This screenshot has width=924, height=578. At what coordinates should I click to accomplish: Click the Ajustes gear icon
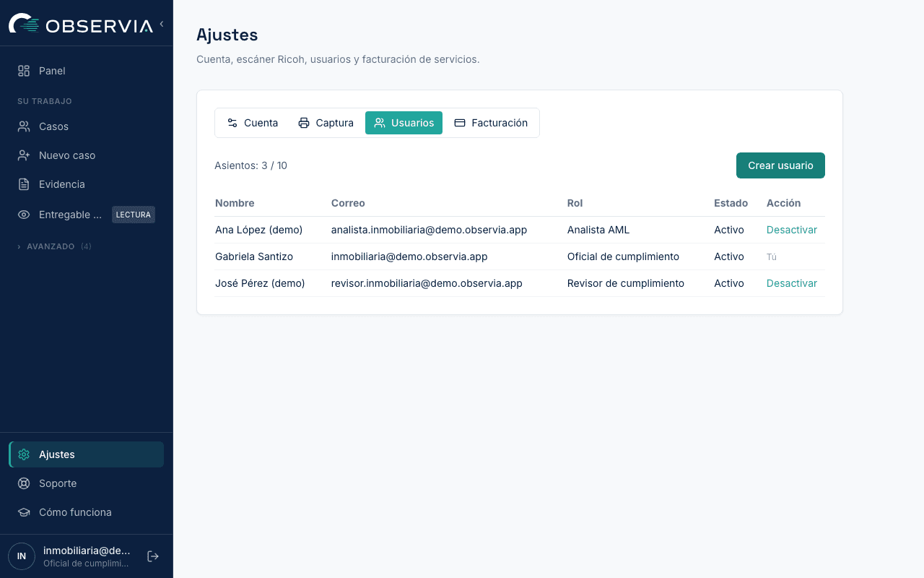click(x=24, y=454)
